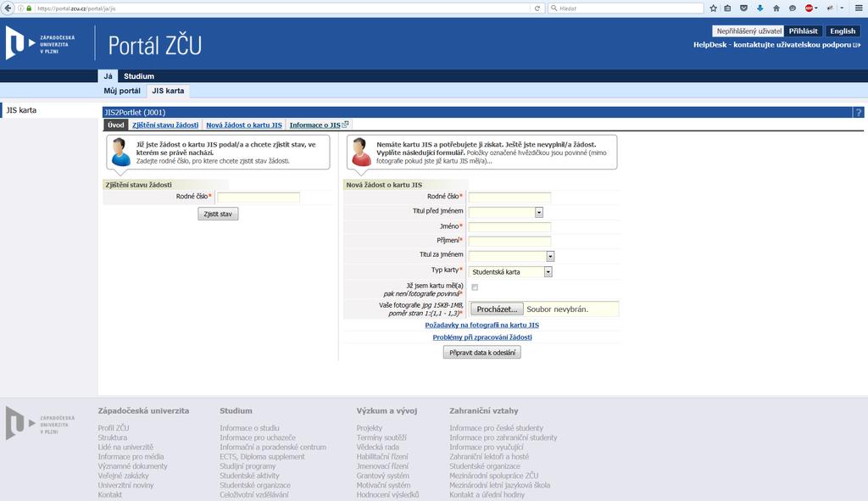868x501 pixels.
Task: Click the search magnifier icon in the Hledat box
Action: click(554, 8)
